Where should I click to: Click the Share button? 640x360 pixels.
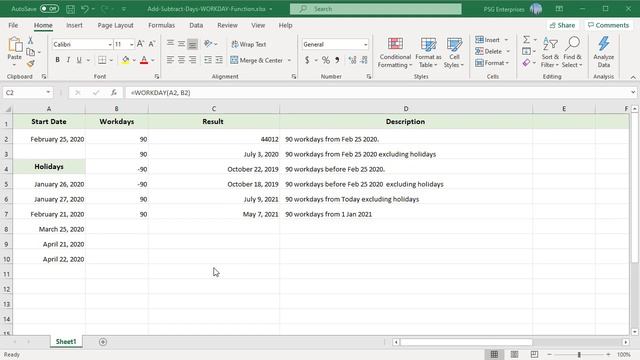[562, 25]
